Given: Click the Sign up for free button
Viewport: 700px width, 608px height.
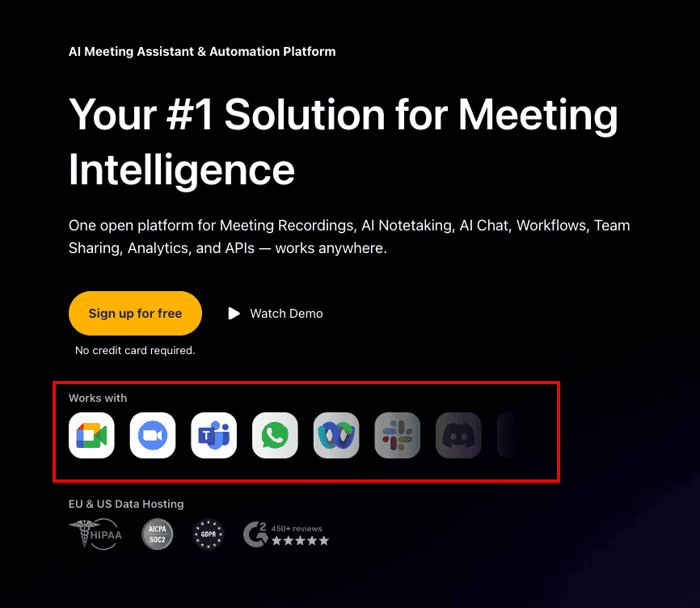Looking at the screenshot, I should 135,314.
